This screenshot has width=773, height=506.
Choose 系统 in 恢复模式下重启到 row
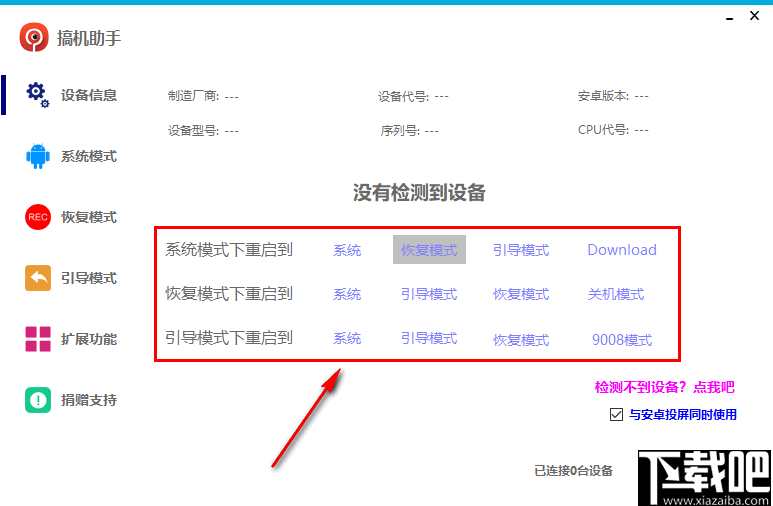[347, 294]
